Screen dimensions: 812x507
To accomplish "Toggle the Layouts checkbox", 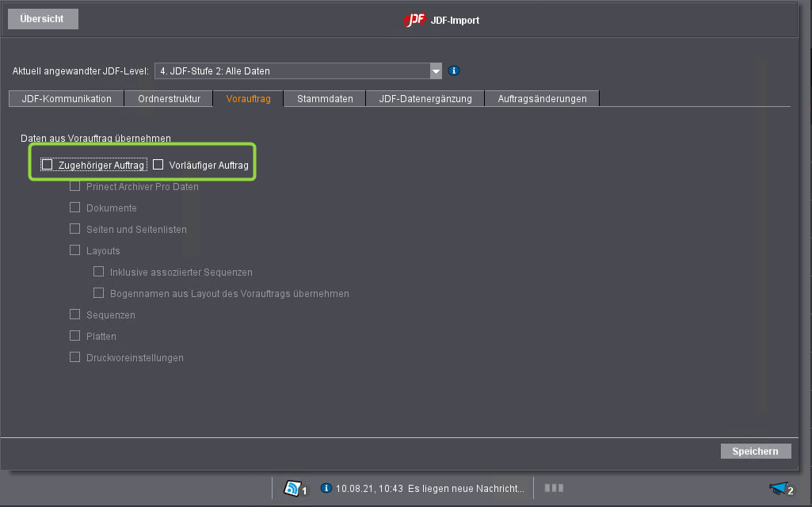I will [75, 250].
